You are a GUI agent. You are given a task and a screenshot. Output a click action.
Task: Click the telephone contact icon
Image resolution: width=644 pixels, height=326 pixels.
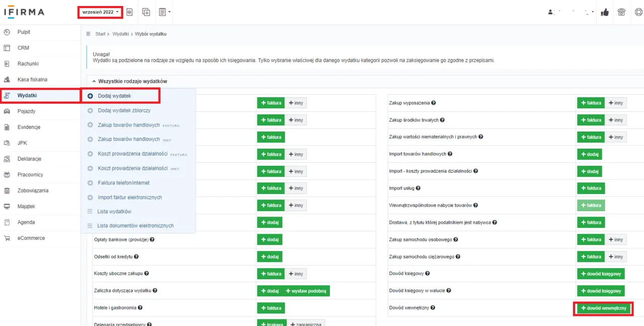[x=621, y=12]
